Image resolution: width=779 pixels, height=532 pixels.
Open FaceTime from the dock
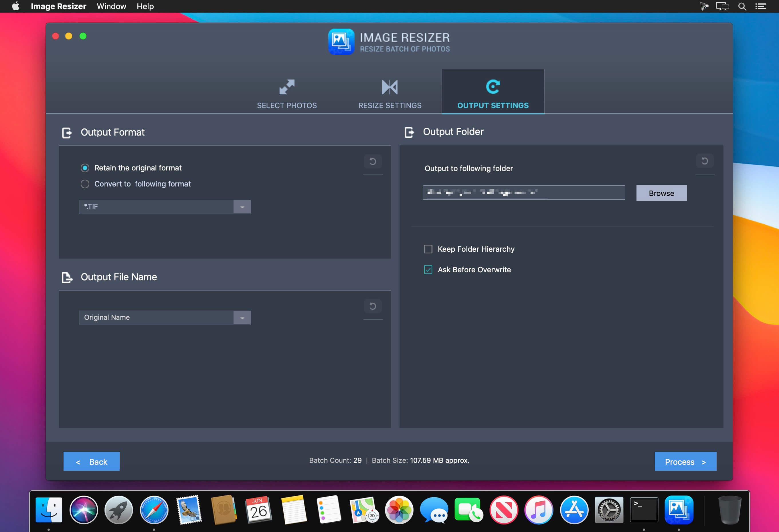click(x=469, y=510)
